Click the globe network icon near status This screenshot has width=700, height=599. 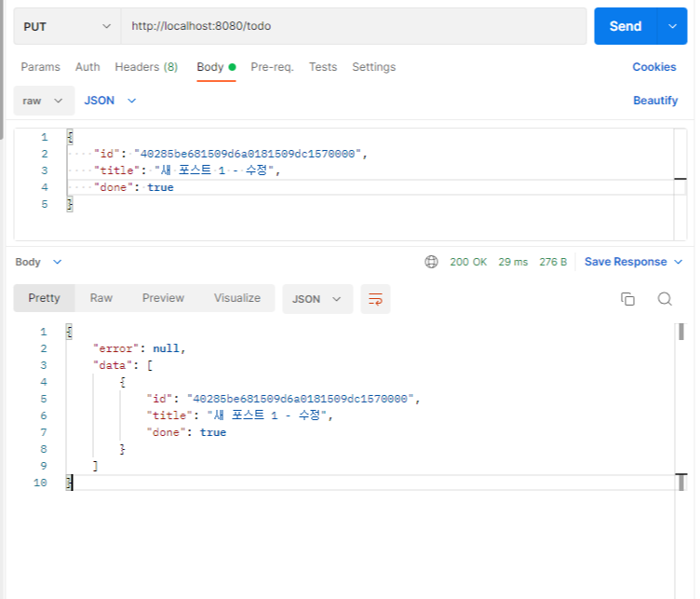pos(431,262)
